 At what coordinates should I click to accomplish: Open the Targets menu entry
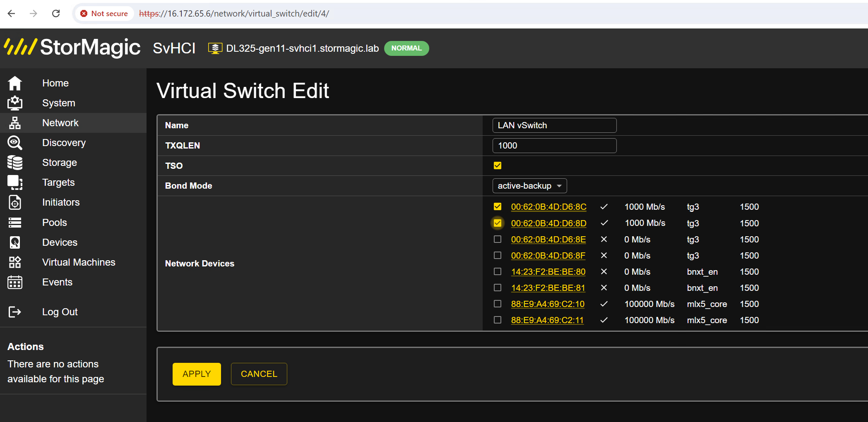[x=58, y=182]
